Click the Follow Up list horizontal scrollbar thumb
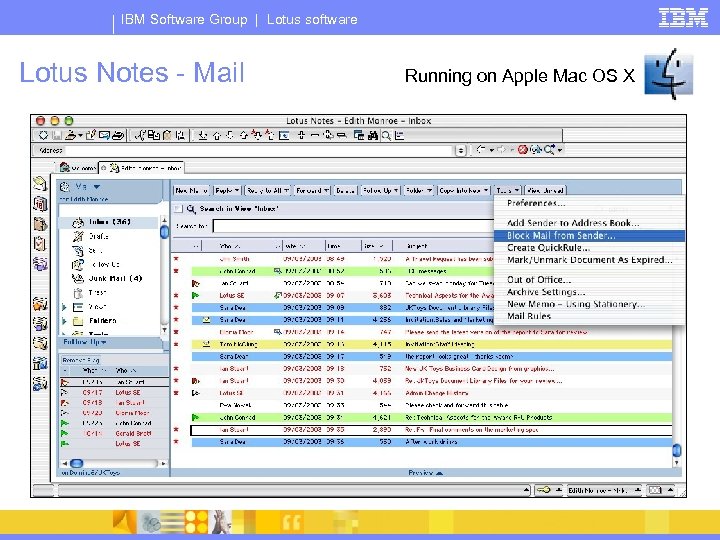The image size is (720, 540). point(77,463)
